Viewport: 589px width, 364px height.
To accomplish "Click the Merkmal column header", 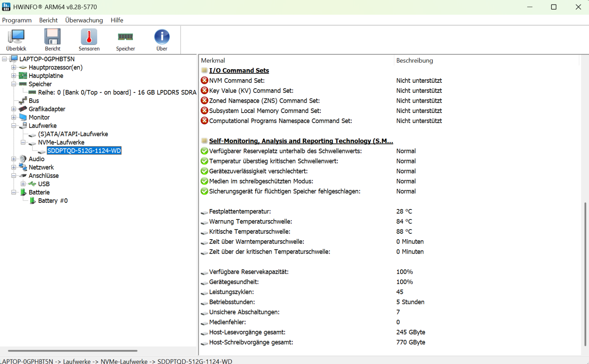I will click(213, 60).
